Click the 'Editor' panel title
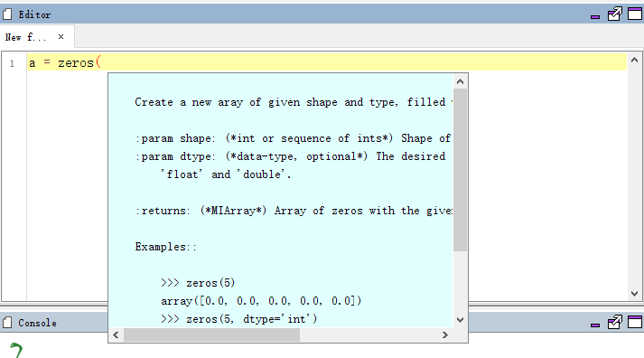This screenshot has height=358, width=644. click(34, 14)
